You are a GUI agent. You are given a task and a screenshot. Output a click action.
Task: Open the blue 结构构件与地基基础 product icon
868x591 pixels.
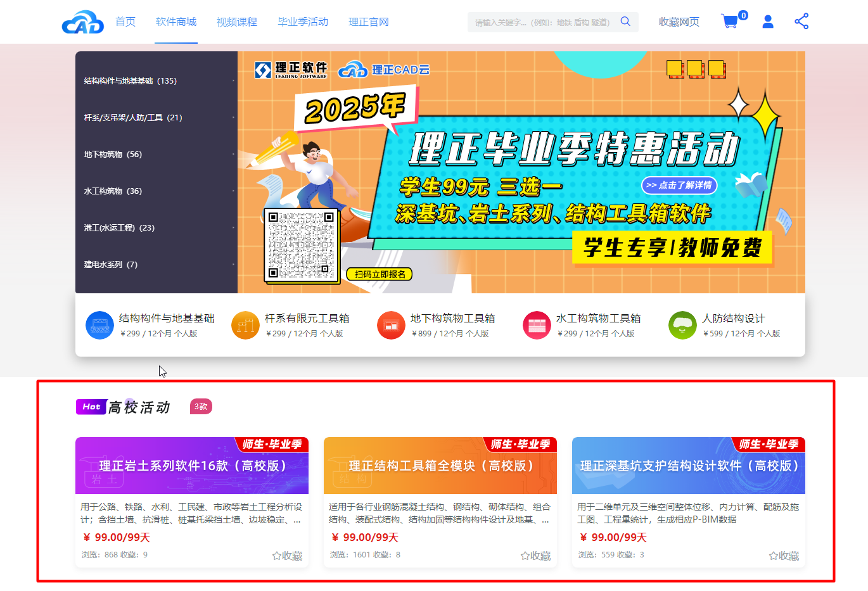[x=99, y=325]
